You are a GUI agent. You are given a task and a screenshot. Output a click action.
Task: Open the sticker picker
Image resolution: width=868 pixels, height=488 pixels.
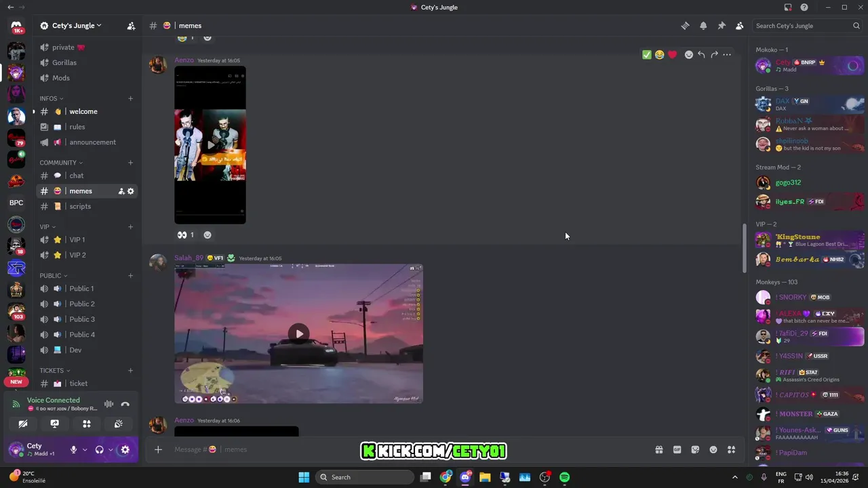pos(695,449)
